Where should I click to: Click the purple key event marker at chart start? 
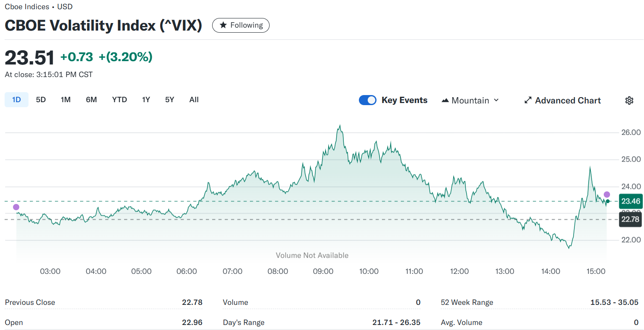tap(16, 207)
